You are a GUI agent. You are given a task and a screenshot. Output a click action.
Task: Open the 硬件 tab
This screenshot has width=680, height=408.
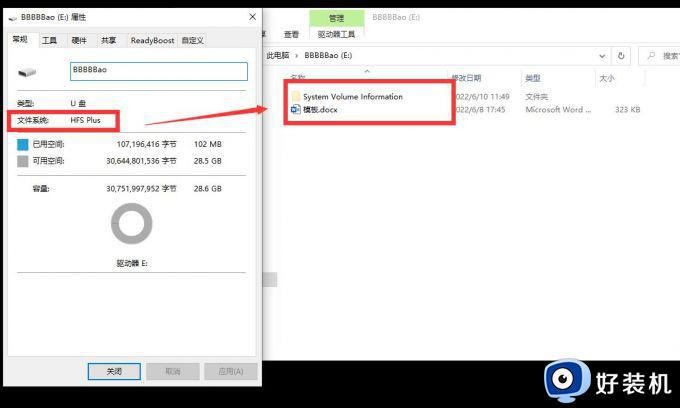tap(78, 40)
